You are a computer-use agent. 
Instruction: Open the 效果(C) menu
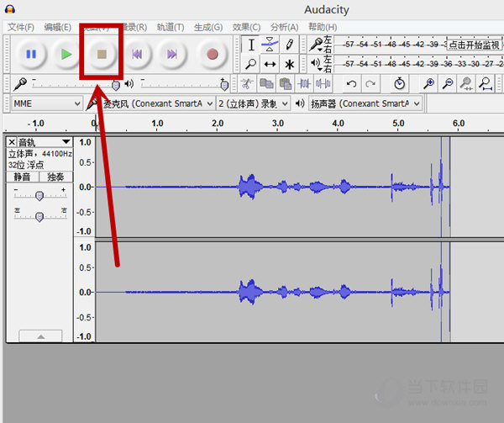click(x=246, y=28)
